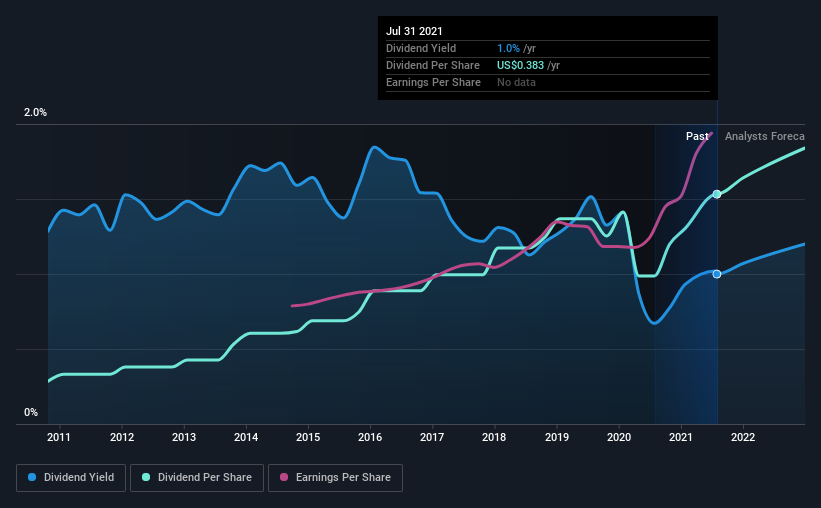
Task: Click the Past section label
Action: pyautogui.click(x=697, y=136)
